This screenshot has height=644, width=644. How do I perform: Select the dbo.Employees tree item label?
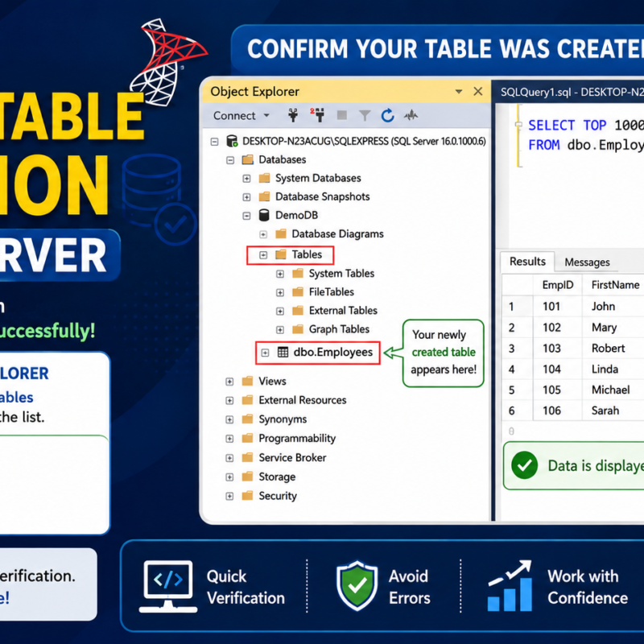point(332,352)
